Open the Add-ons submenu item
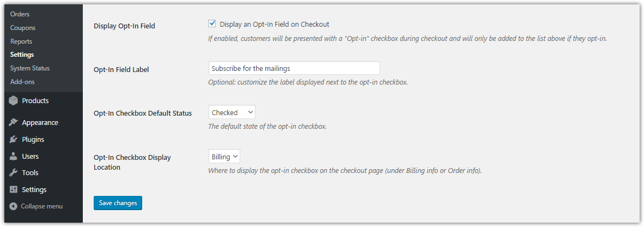 point(22,82)
